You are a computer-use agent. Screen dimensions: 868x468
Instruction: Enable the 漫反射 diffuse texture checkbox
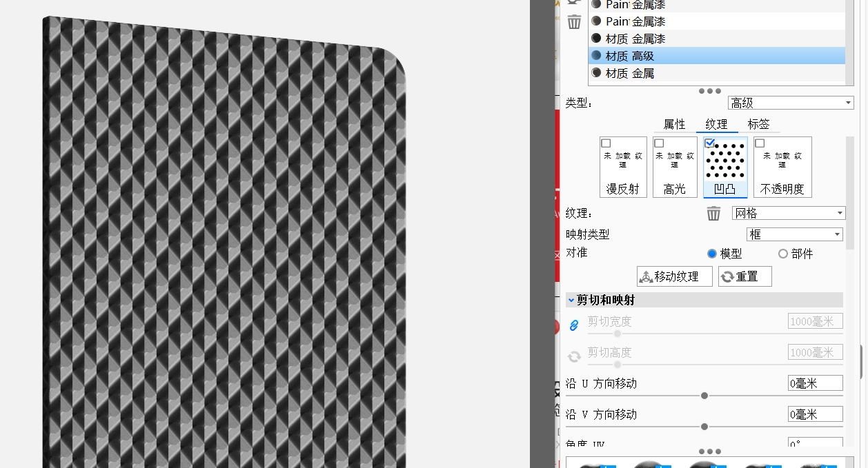(x=606, y=143)
